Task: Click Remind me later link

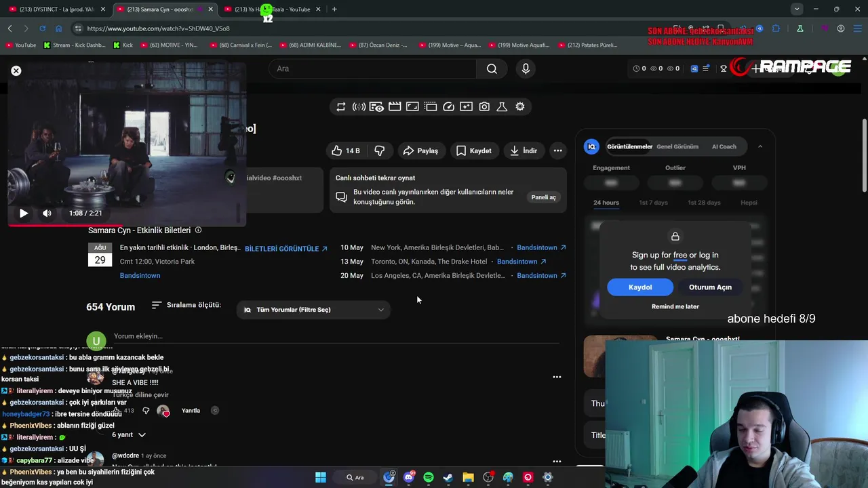Action: 675,306
